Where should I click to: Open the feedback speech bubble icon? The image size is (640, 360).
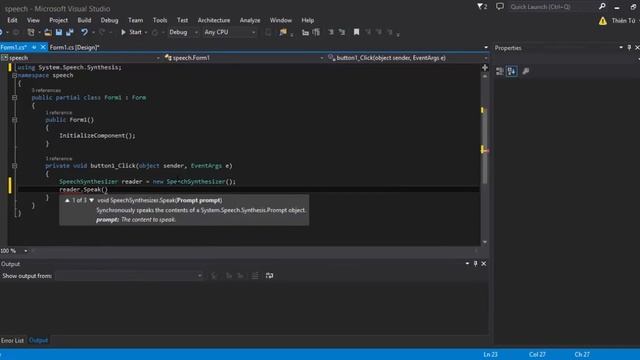coord(500,7)
